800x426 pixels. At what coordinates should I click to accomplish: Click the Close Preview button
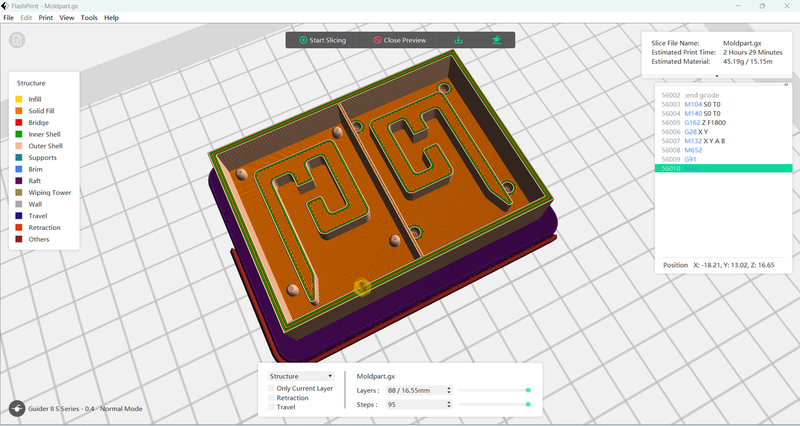pos(399,40)
